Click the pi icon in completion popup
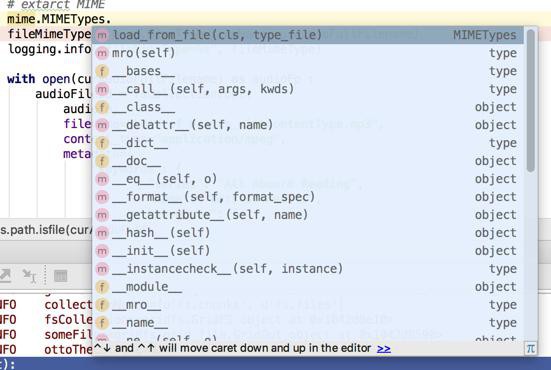The height and width of the screenshot is (370, 551). pos(530,348)
